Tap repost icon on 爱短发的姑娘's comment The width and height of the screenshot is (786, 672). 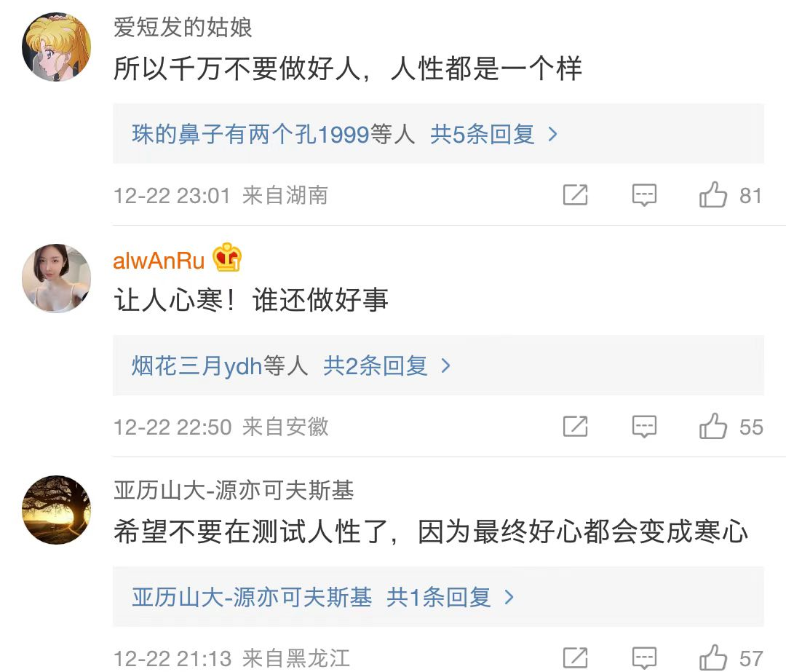pos(575,195)
